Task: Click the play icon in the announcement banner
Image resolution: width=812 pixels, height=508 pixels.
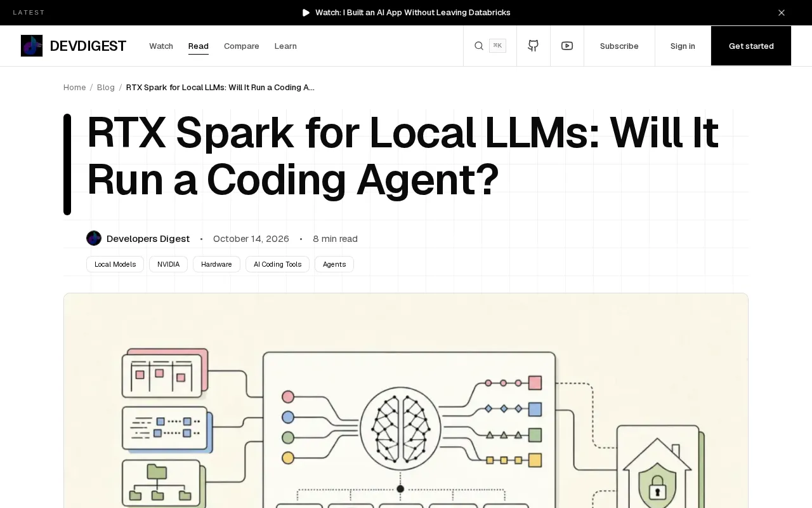Action: point(306,13)
